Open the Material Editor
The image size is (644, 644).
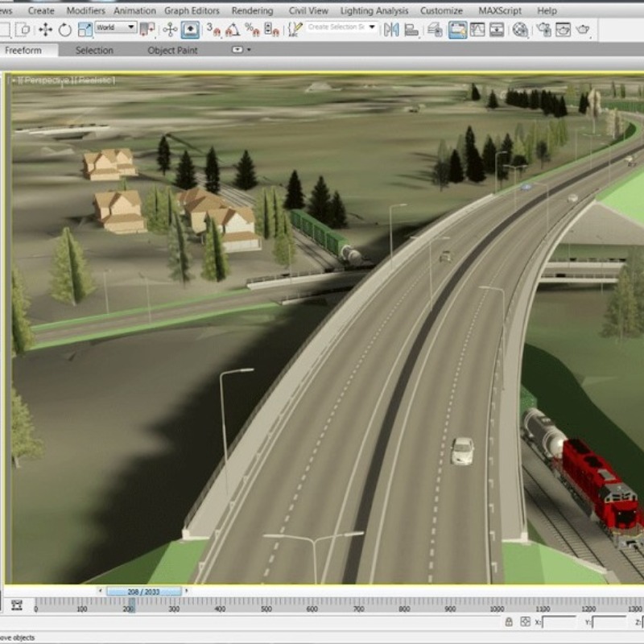pyautogui.click(x=520, y=30)
